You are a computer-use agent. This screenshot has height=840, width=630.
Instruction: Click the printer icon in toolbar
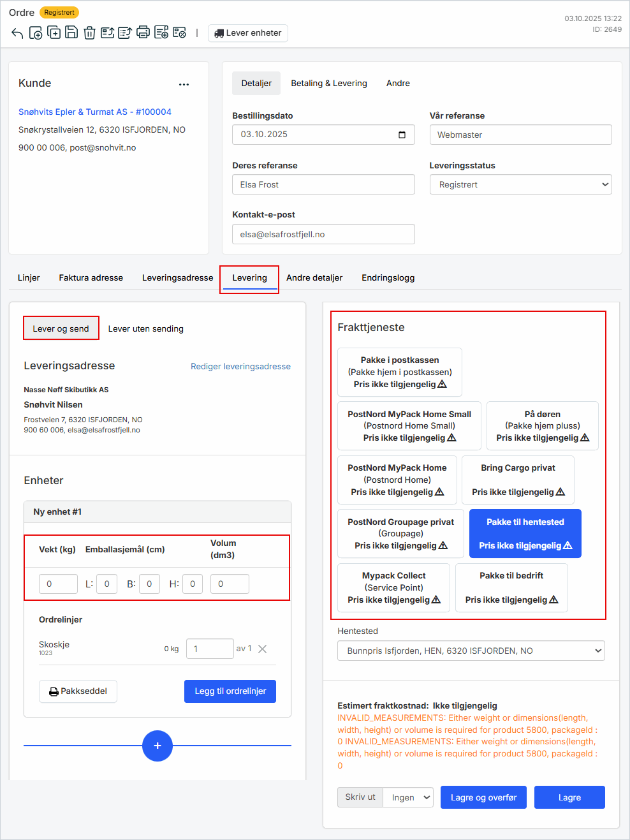pos(143,33)
